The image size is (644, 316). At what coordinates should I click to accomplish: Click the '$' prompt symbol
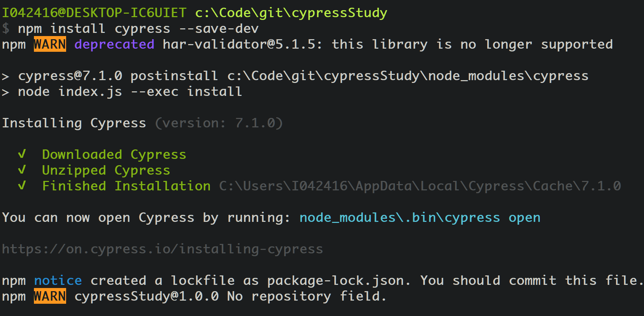click(x=6, y=29)
